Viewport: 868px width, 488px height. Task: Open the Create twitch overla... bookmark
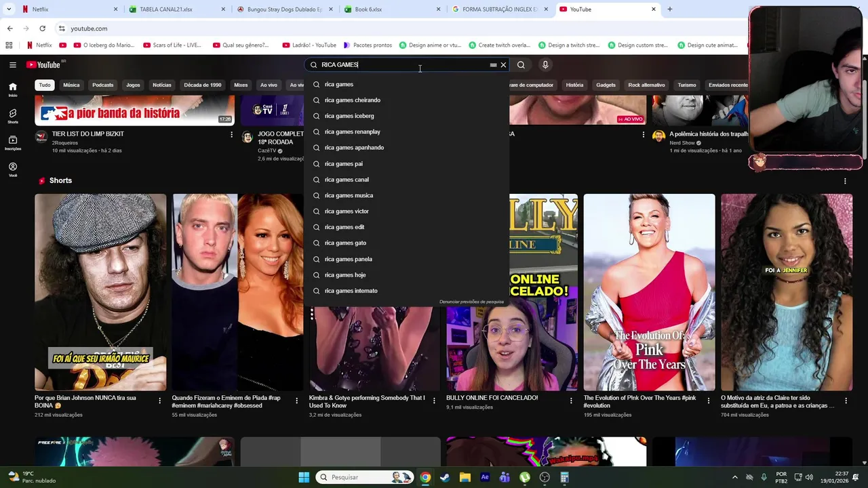[499, 45]
